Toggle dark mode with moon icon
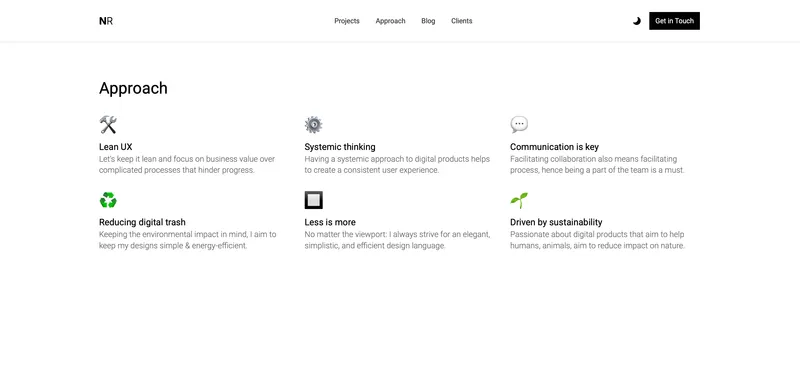800x371 pixels. [637, 21]
